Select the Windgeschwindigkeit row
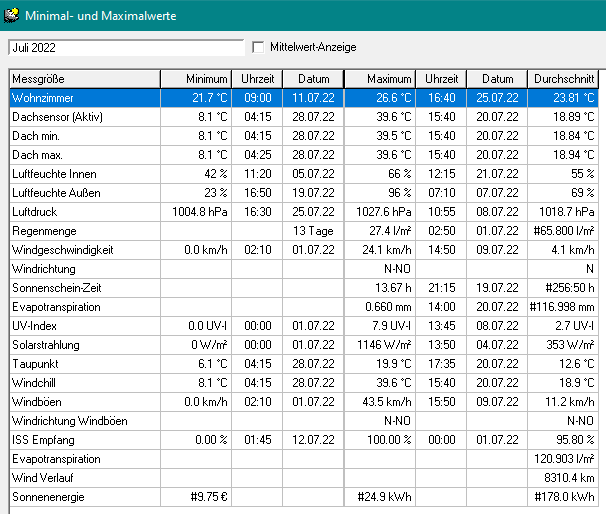Image resolution: width=606 pixels, height=514 pixels. click(84, 250)
